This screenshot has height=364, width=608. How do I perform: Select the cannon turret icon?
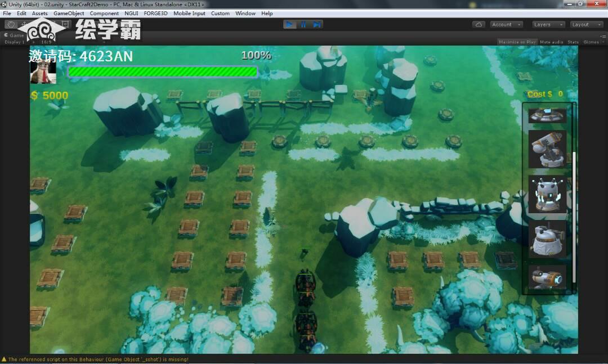pyautogui.click(x=547, y=149)
